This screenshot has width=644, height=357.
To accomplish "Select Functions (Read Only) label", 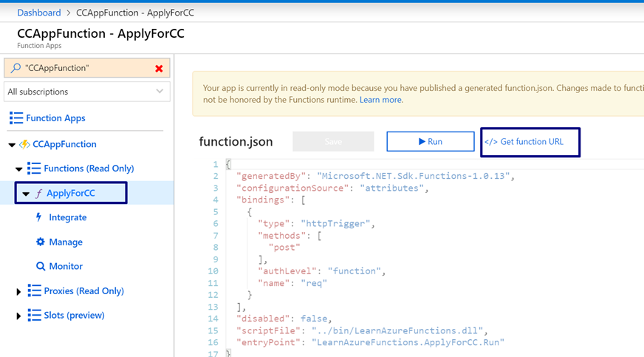I will pos(89,169).
